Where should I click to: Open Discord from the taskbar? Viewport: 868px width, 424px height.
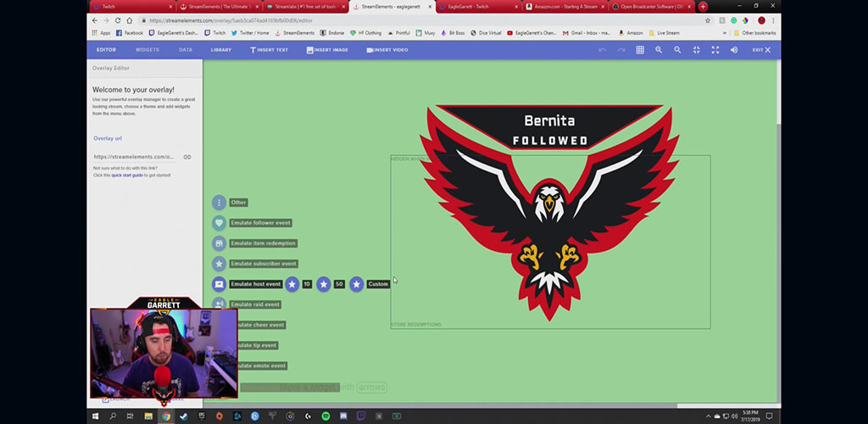click(x=343, y=416)
